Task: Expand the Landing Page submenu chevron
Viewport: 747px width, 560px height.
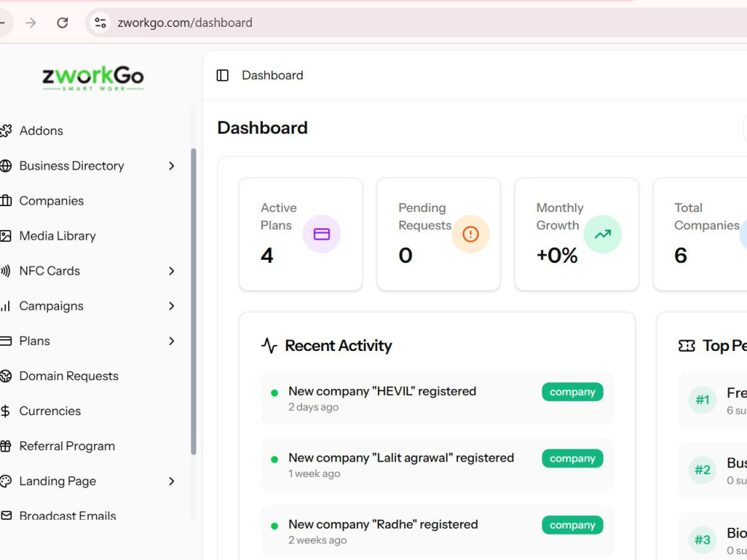Action: pos(172,481)
